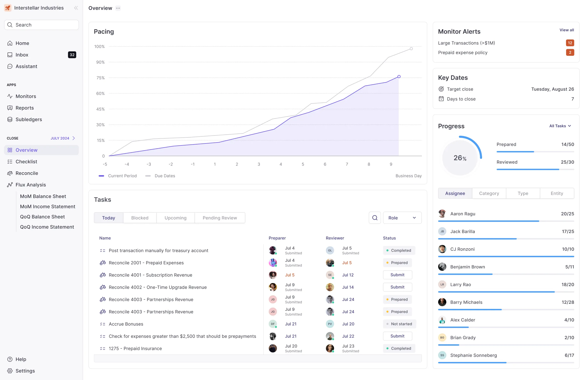Click the Flux Analysis icon
This screenshot has height=380, width=588.
pos(10,185)
